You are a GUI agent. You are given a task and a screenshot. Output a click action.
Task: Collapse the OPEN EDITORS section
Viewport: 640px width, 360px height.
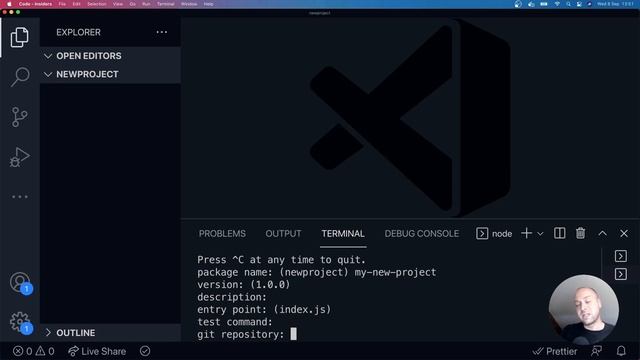[110, 56]
